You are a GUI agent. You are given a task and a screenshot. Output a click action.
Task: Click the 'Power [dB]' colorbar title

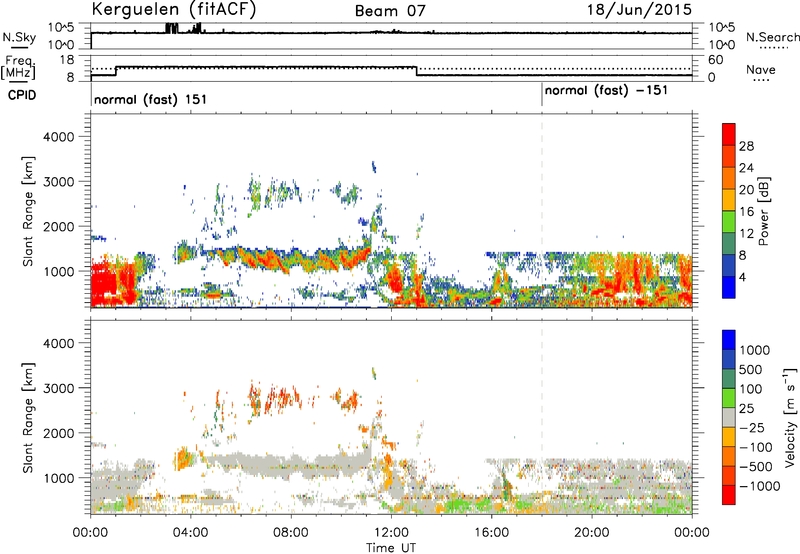pyautogui.click(x=763, y=211)
